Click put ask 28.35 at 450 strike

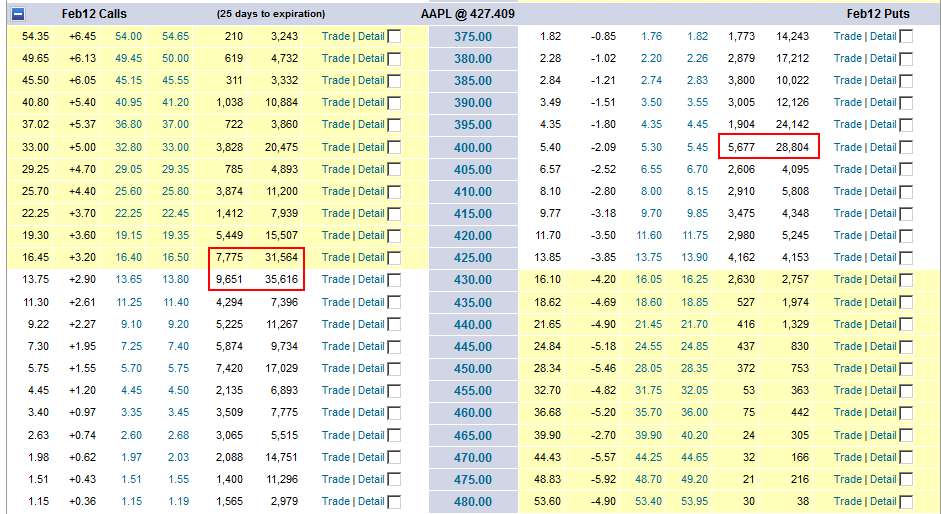coord(694,368)
